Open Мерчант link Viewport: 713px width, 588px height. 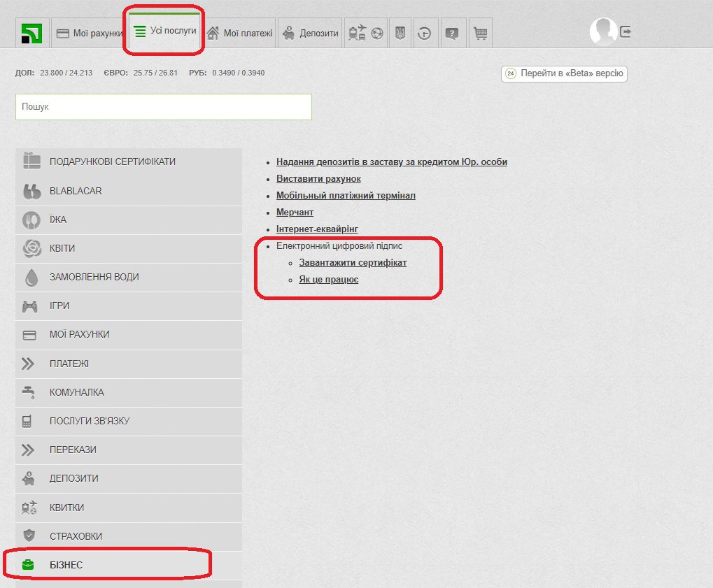(x=295, y=213)
